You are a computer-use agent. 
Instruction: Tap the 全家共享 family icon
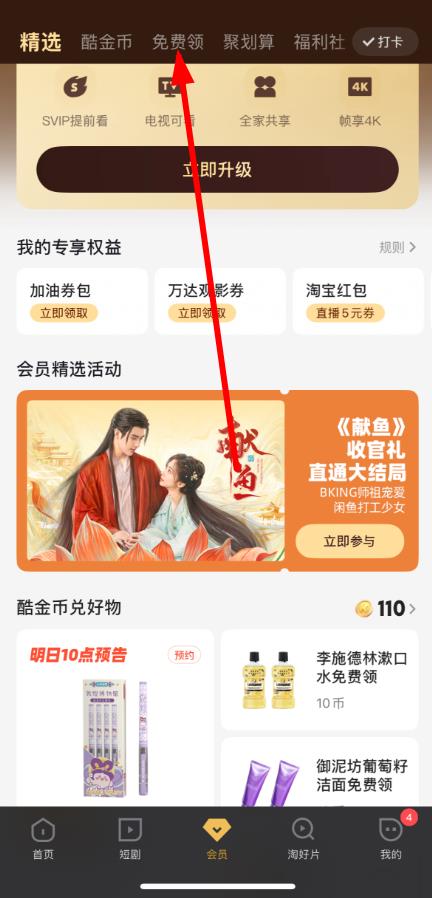(x=265, y=87)
